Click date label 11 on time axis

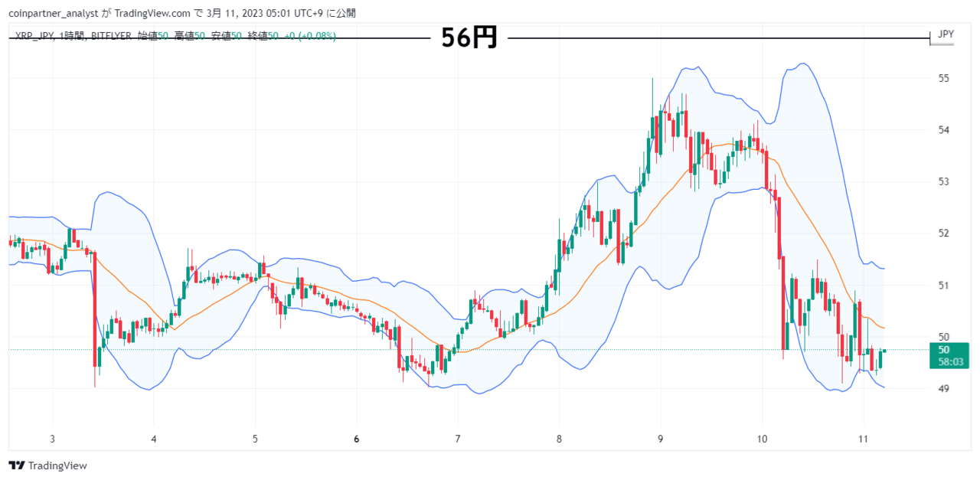(x=862, y=439)
